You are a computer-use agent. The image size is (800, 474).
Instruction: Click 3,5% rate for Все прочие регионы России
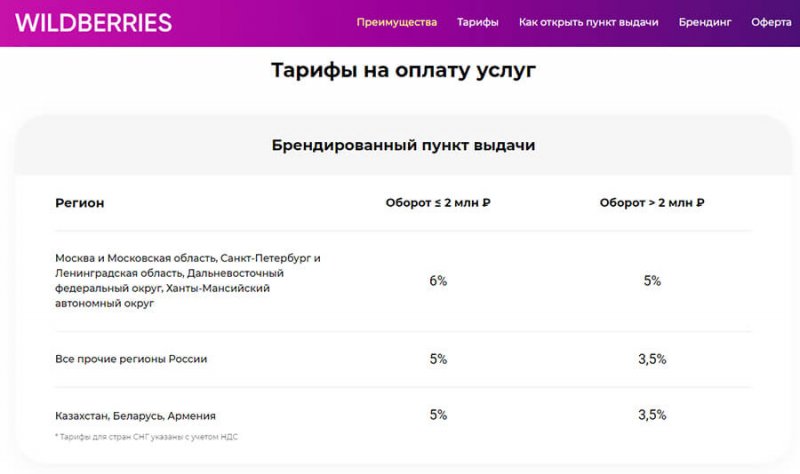652,359
